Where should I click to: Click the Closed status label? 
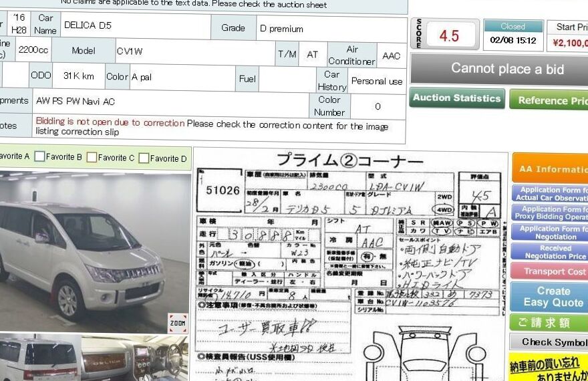pos(513,26)
